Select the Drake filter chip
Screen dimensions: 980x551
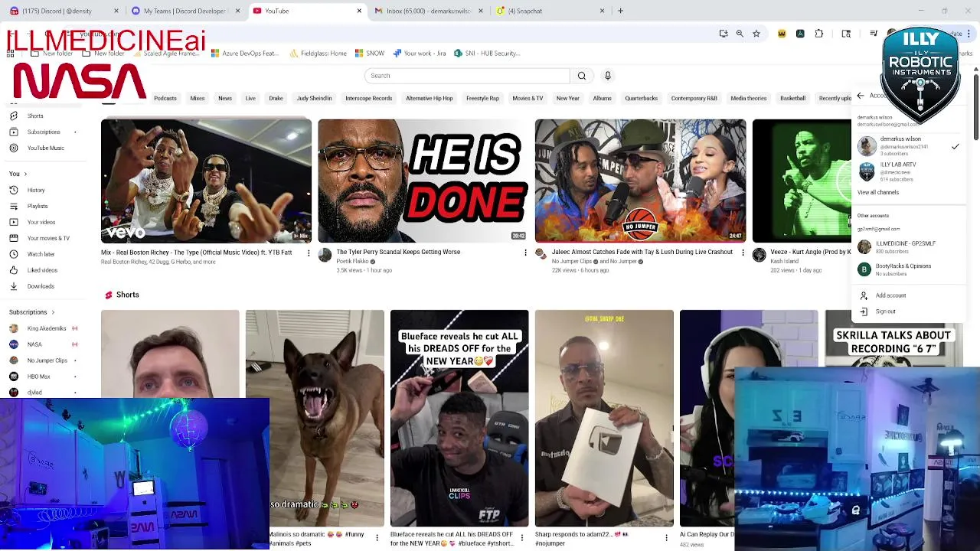(x=276, y=98)
